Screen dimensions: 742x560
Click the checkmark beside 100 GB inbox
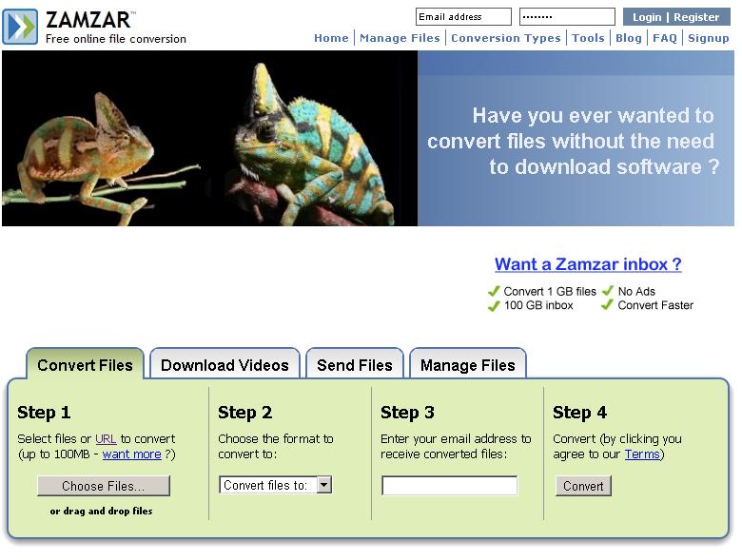(494, 306)
